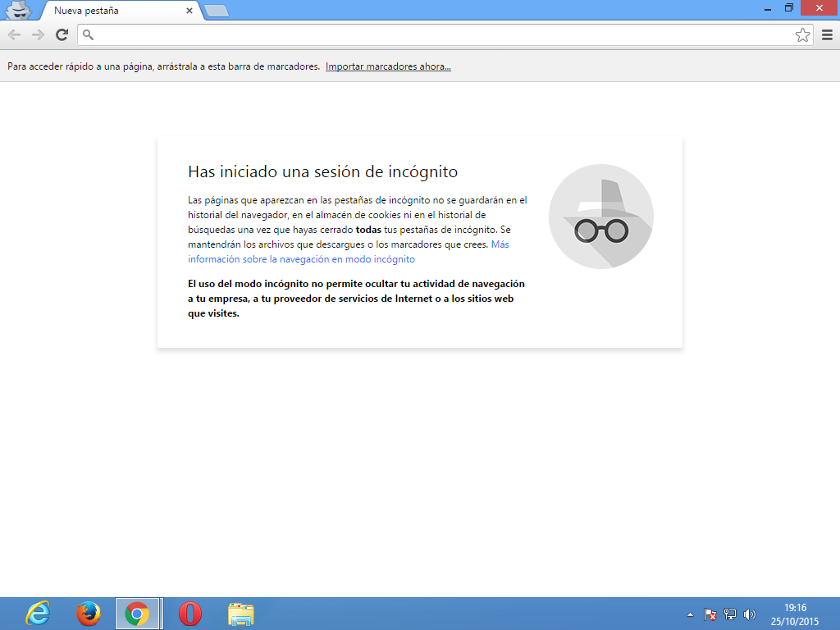Open a new tab with the tab button
Image resolution: width=840 pixels, height=630 pixels.
pyautogui.click(x=216, y=11)
